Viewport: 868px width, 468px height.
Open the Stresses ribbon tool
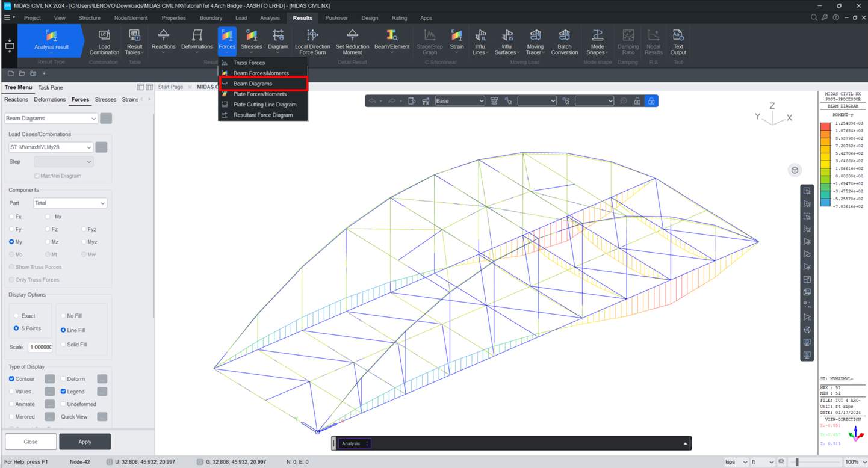pyautogui.click(x=251, y=40)
